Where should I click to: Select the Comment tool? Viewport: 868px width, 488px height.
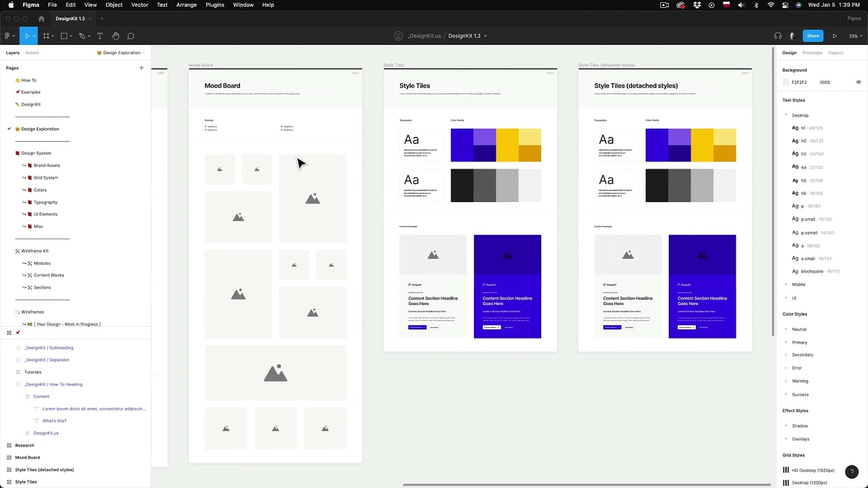click(x=131, y=36)
